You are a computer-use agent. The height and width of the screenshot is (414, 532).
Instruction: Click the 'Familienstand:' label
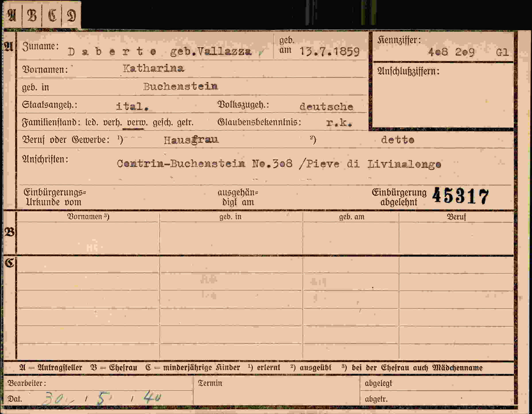(x=51, y=122)
